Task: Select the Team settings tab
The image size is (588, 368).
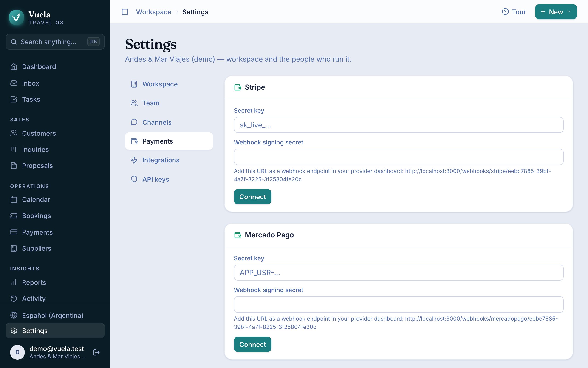Action: 169,103
